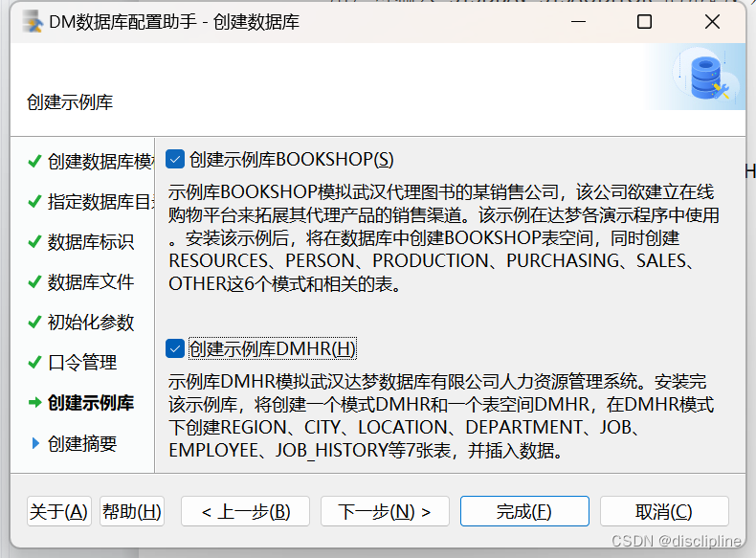Screen dimensions: 756x558
Task: Close the DM configuration assistant window
Action: pyautogui.click(x=712, y=22)
